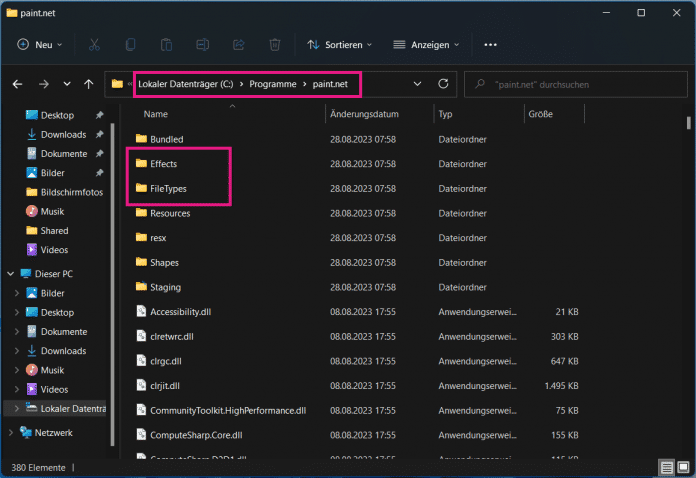Image resolution: width=696 pixels, height=478 pixels.
Task: Expand the Netzwerk tree node
Action: pyautogui.click(x=11, y=433)
